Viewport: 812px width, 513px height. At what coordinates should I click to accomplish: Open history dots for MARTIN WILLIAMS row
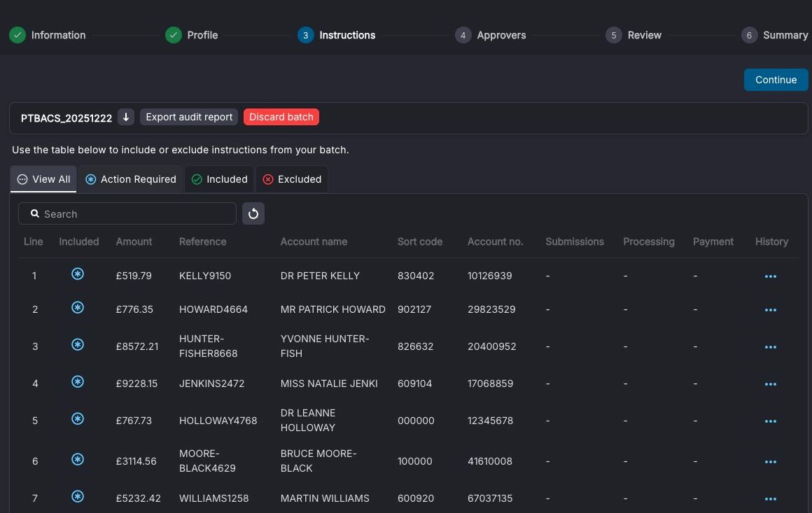pos(771,499)
